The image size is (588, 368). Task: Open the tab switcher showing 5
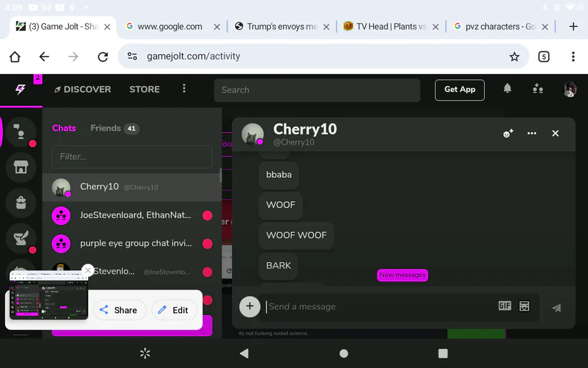pos(544,57)
